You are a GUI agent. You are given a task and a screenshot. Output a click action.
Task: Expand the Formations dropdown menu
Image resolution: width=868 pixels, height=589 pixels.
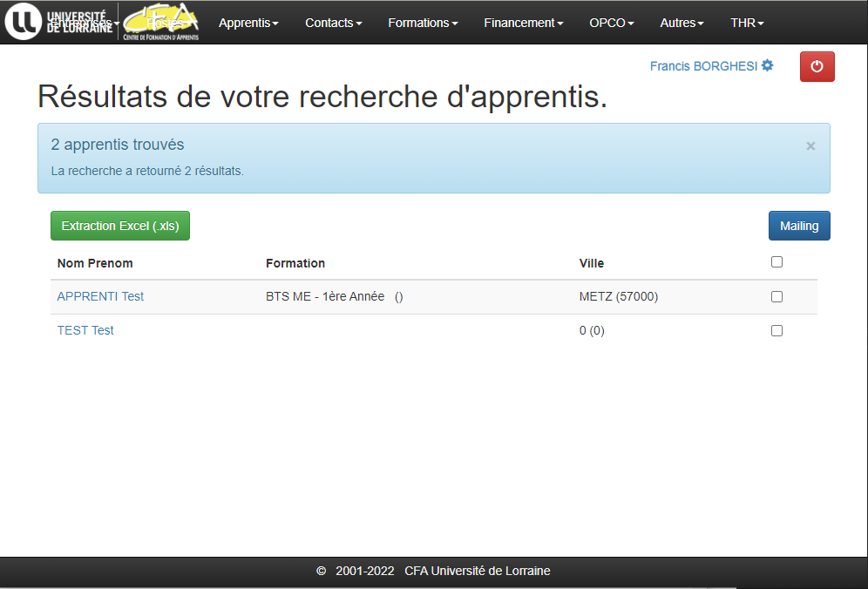[423, 23]
